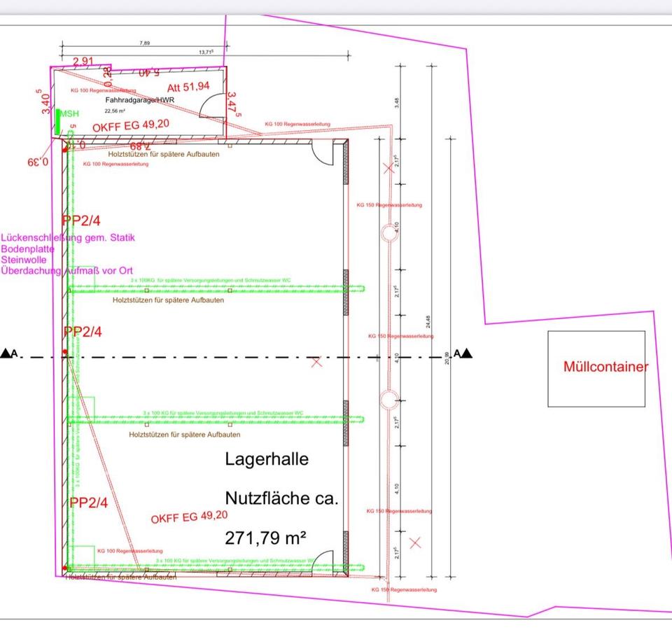Click the right section marker A triangle
Viewport: 672px width, 630px height.
(x=467, y=353)
